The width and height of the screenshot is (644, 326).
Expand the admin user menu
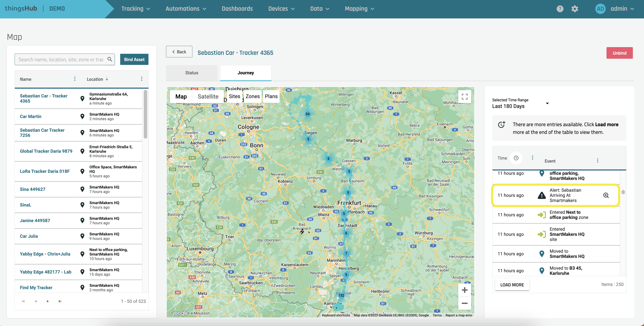pos(622,9)
